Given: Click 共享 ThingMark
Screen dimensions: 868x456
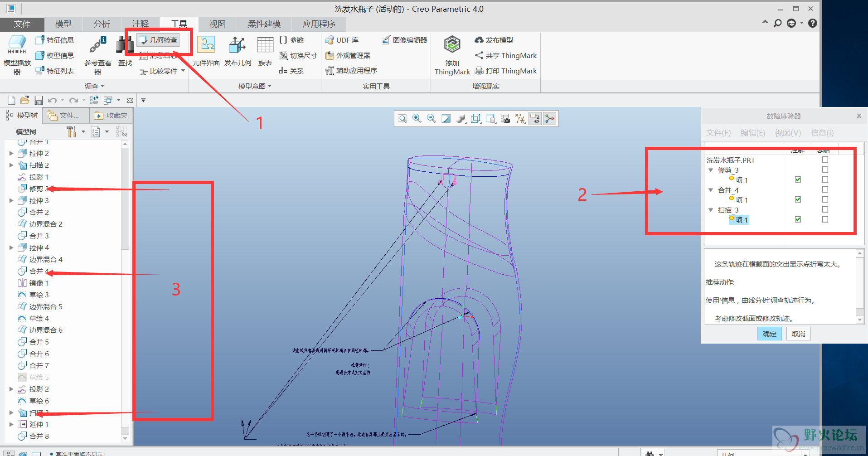Looking at the screenshot, I should pyautogui.click(x=505, y=55).
